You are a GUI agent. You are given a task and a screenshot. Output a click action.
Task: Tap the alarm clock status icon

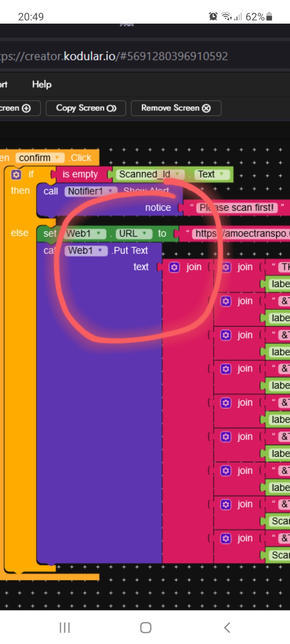pyautogui.click(x=213, y=16)
